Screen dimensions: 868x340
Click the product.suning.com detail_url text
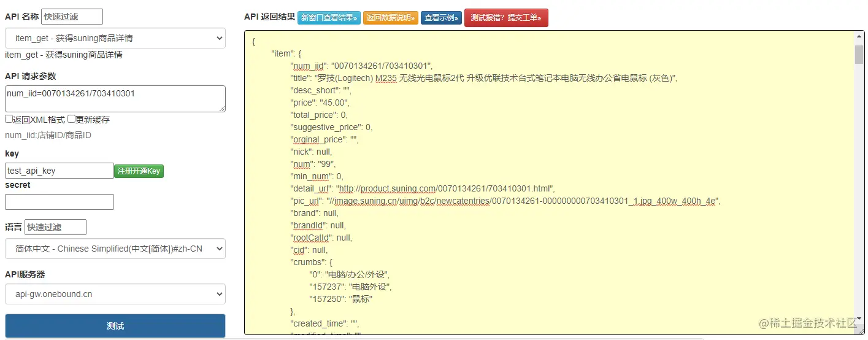(445, 188)
